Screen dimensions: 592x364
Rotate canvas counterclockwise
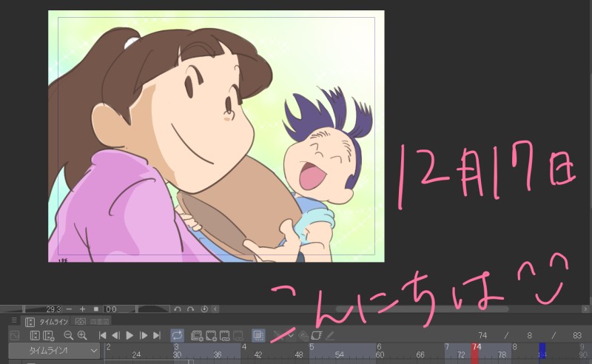[x=178, y=309]
